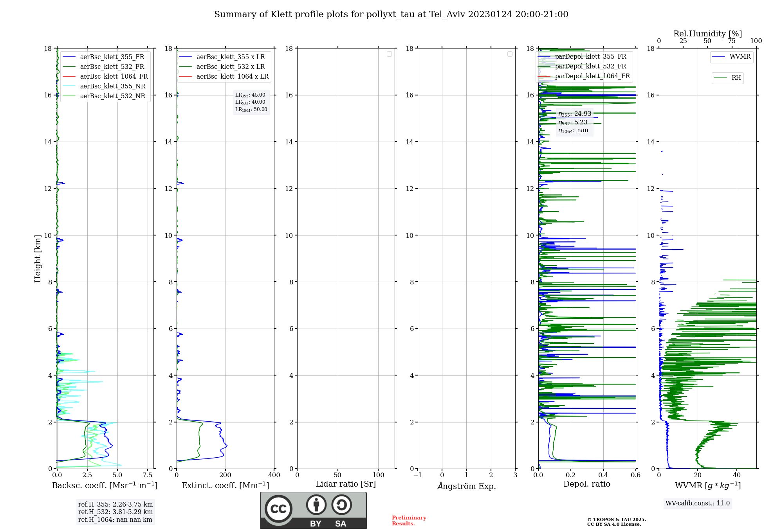Click the aerBsc_klett_532 x LR legend entry

coord(222,66)
